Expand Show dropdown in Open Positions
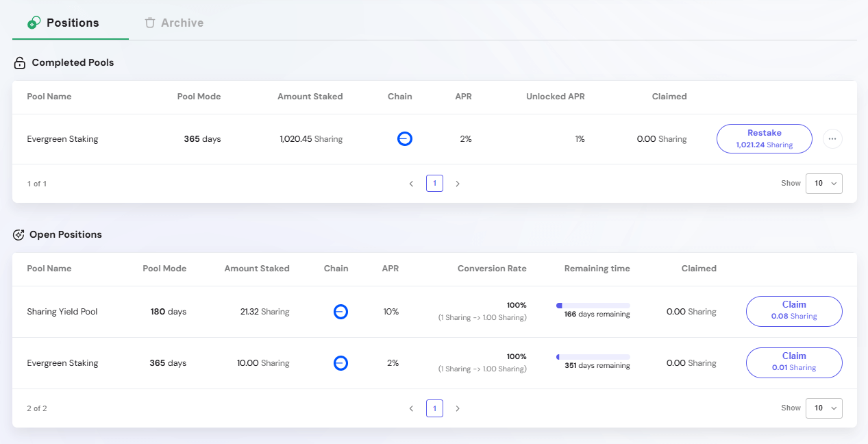Image resolution: width=868 pixels, height=444 pixels. click(x=823, y=408)
